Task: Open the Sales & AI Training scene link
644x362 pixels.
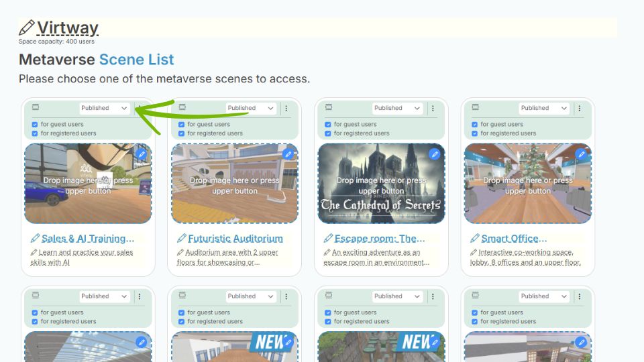Action: 88,239
